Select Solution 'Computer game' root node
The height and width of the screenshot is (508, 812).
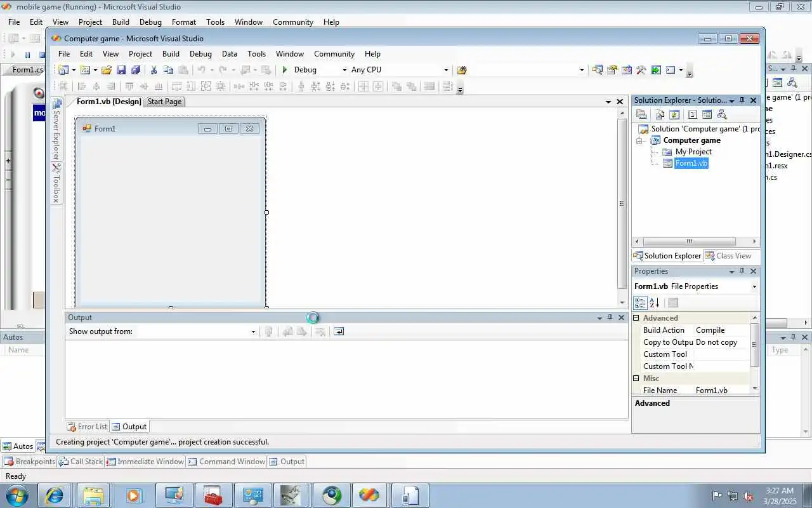[x=705, y=129]
